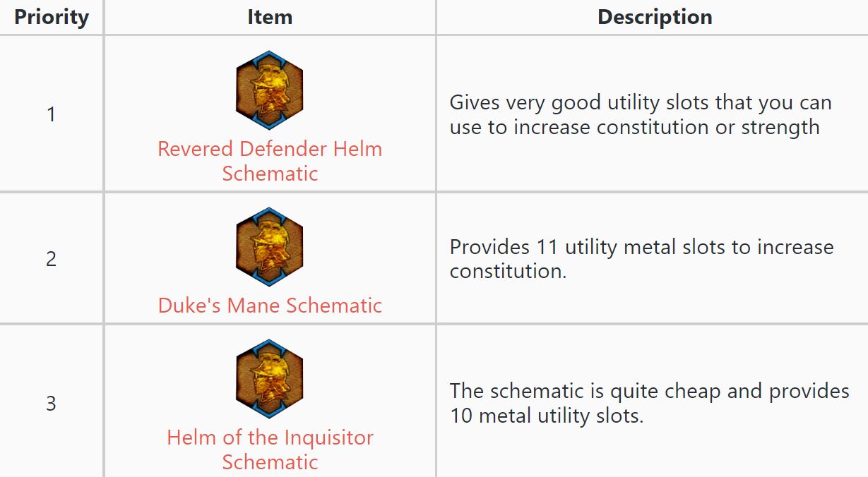Click the Description column header
868x477 pixels.
[655, 17]
